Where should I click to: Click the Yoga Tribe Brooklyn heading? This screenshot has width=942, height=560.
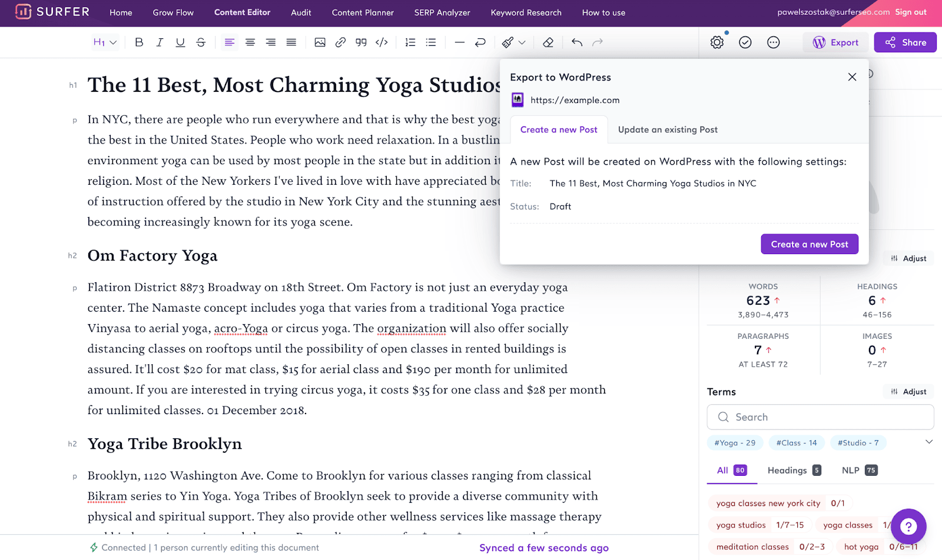click(165, 444)
